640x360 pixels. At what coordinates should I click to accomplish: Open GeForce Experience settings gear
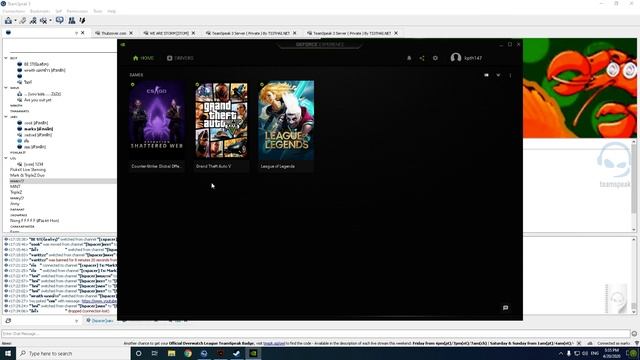[435, 58]
